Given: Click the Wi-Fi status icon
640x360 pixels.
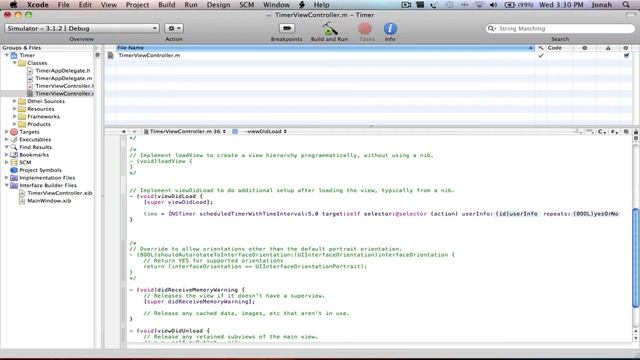Looking at the screenshot, I should pos(479,5).
